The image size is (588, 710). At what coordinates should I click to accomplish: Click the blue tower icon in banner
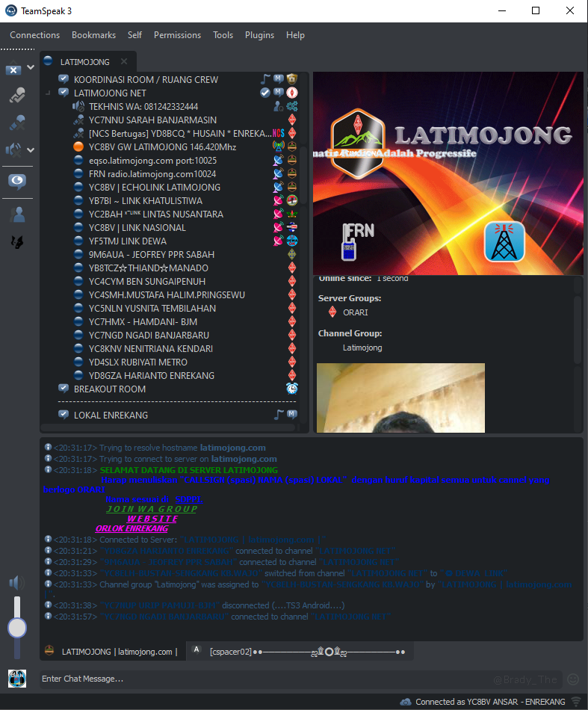click(x=504, y=241)
